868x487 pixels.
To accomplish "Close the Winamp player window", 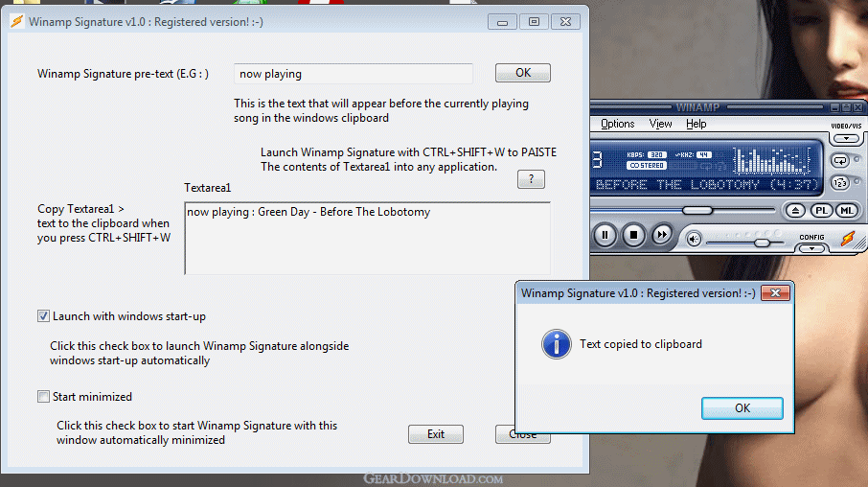I will tap(857, 107).
